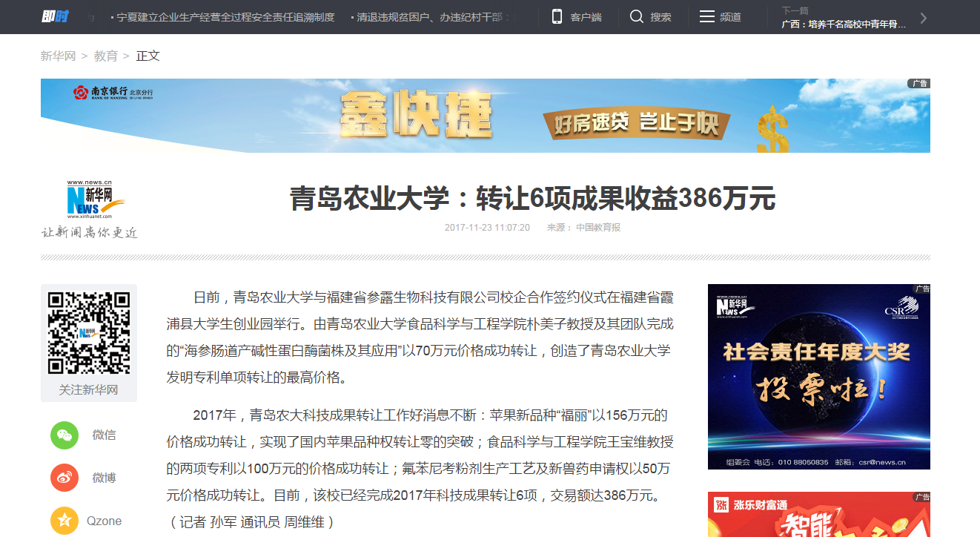Click 教育 breadcrumb link
This screenshot has width=980, height=537.
(x=106, y=56)
